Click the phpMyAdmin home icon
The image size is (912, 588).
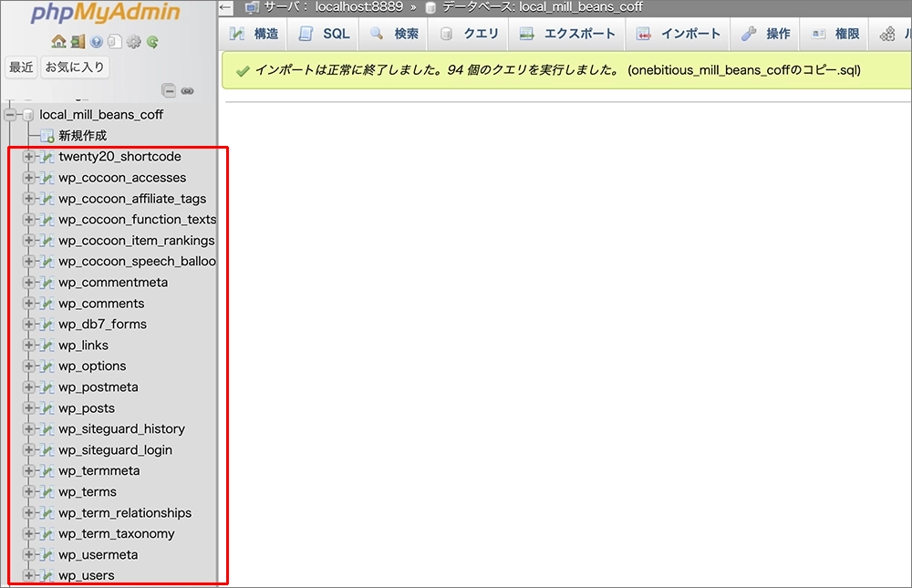pos(58,41)
